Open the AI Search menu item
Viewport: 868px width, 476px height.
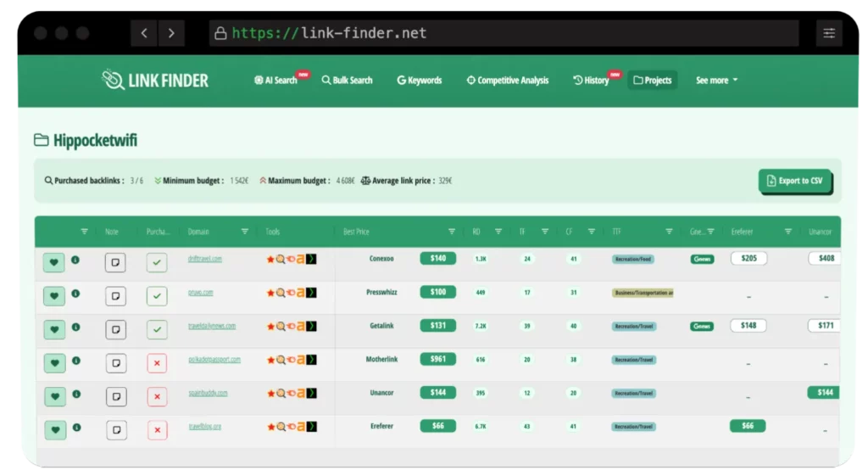point(275,81)
